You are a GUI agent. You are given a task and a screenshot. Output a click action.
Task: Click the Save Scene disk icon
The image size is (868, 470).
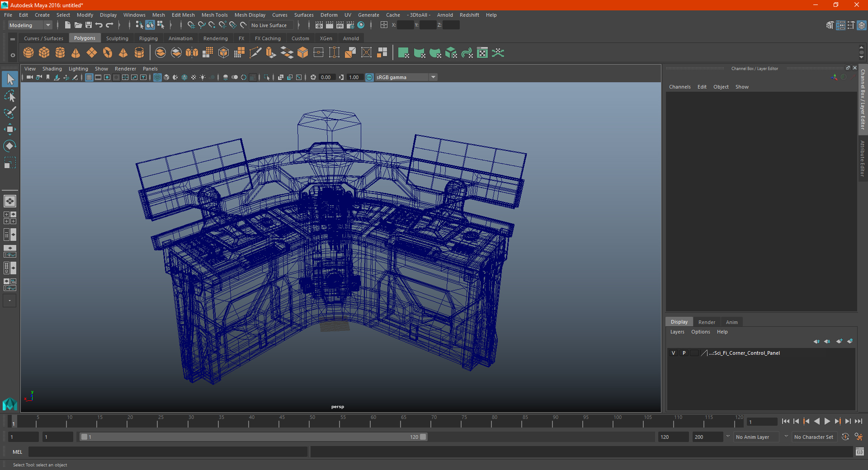pos(89,25)
